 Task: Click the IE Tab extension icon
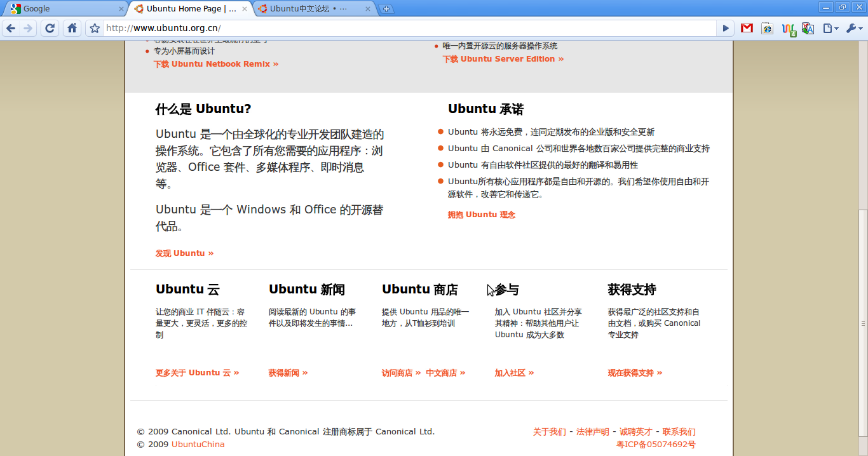coord(767,28)
